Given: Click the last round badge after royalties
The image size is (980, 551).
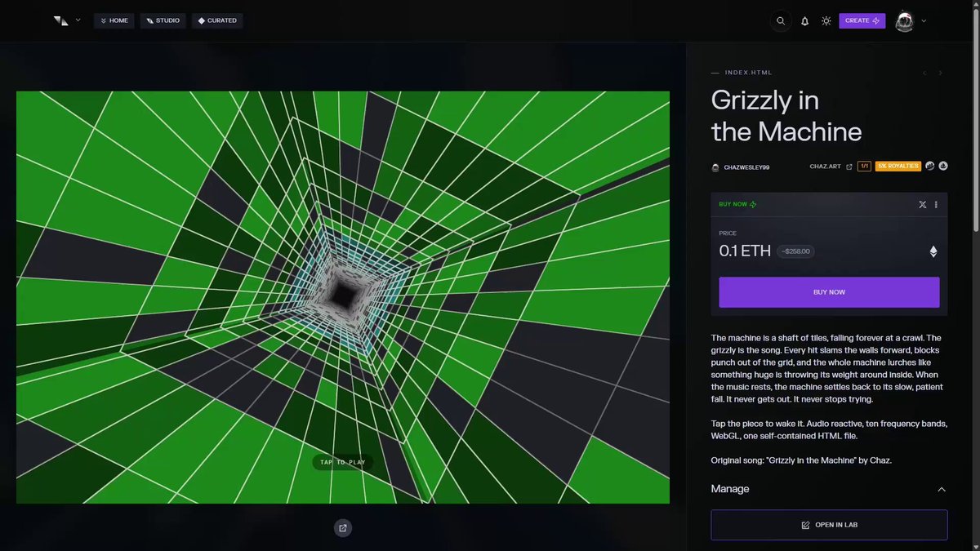Looking at the screenshot, I should (x=943, y=167).
